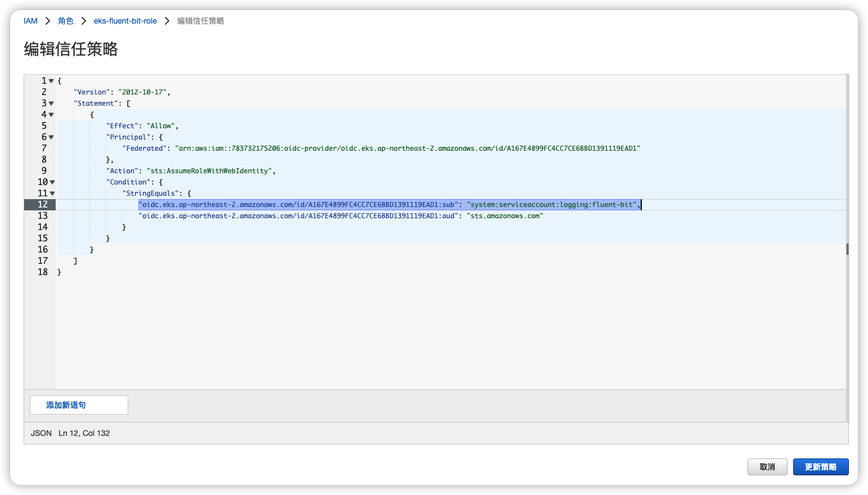Click the "2012-10-17" value
The width and height of the screenshot is (868, 495).
point(142,92)
